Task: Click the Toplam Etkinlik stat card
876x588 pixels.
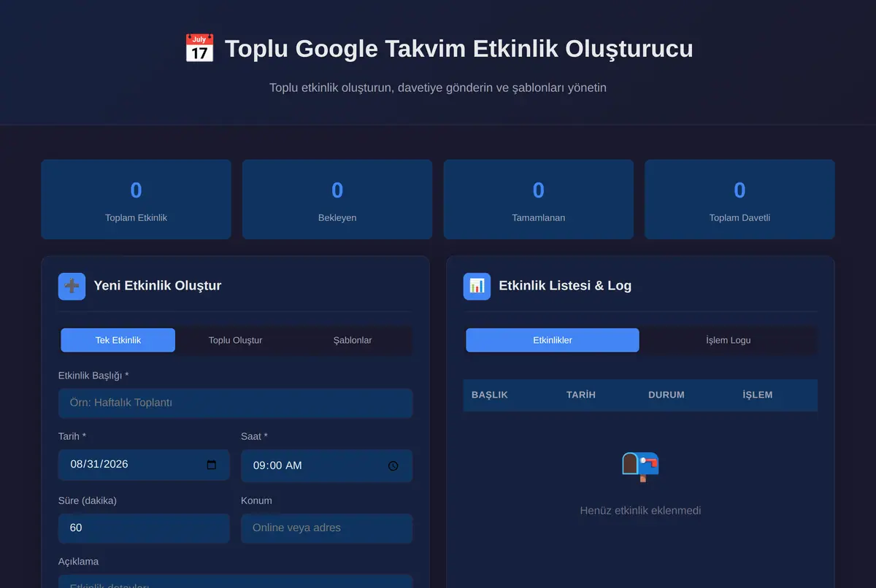Action: click(x=136, y=199)
